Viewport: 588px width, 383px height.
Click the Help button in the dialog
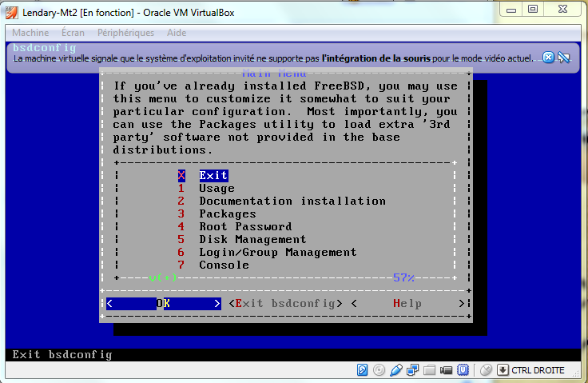point(407,303)
